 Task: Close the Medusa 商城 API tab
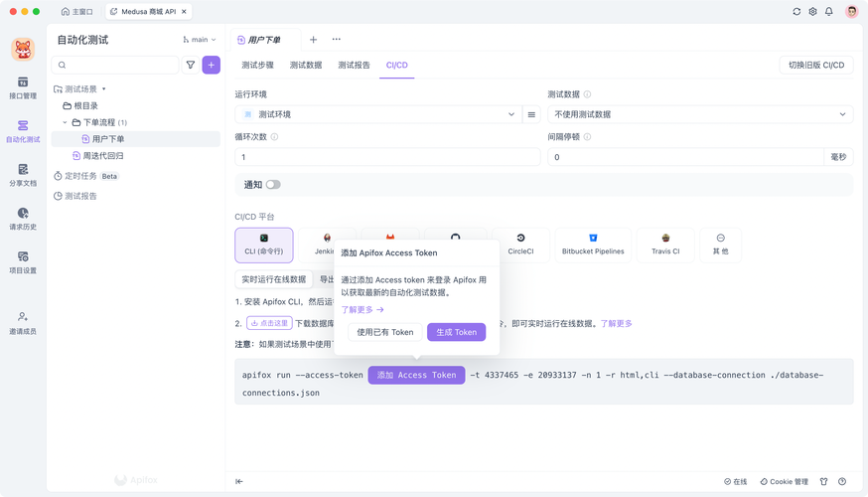(184, 11)
